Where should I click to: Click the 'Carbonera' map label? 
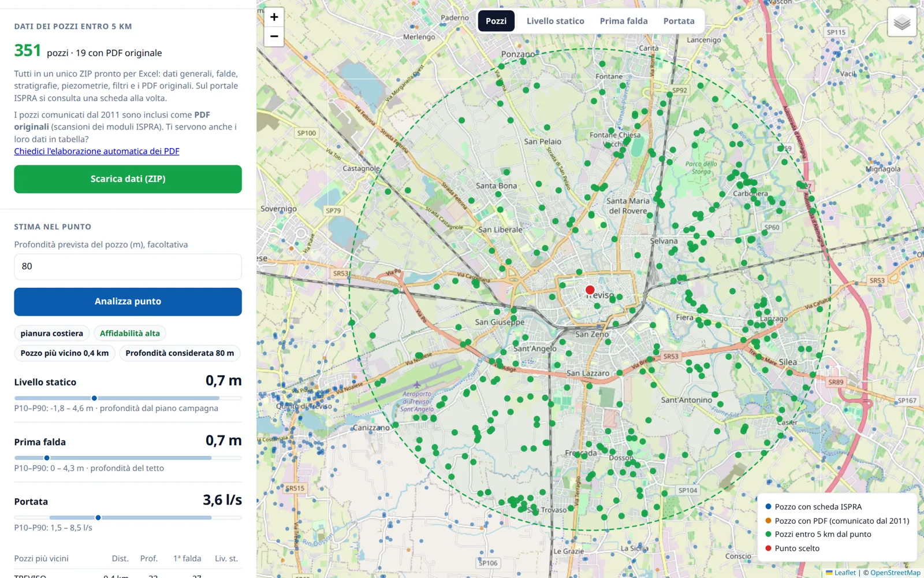[750, 194]
